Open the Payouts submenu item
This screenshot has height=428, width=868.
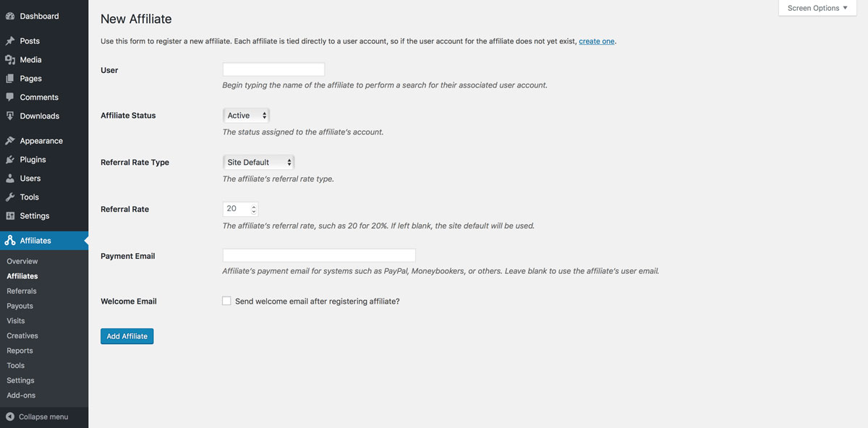click(x=20, y=306)
